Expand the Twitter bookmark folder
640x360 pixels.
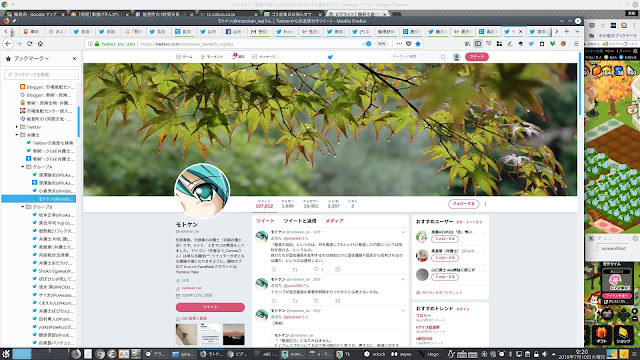tap(17, 127)
